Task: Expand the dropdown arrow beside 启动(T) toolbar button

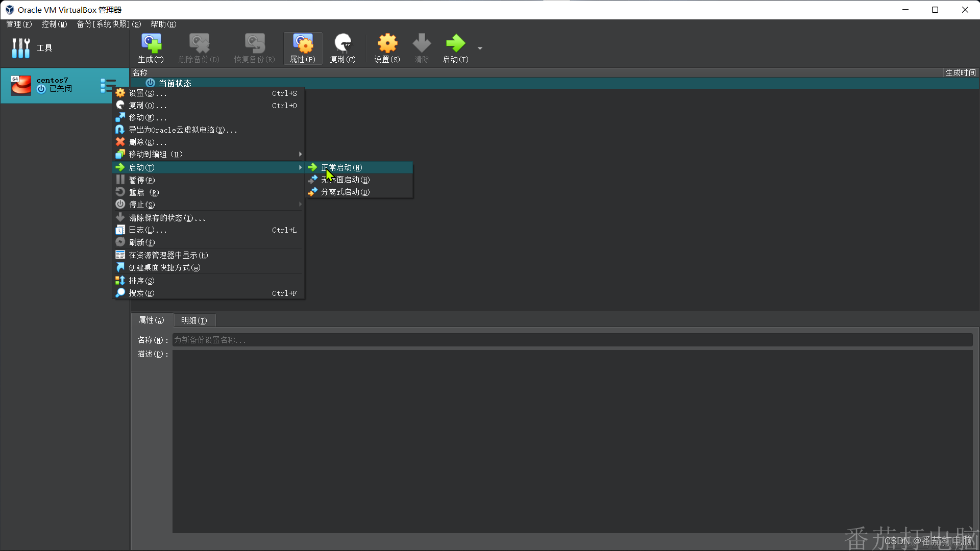Action: (480, 48)
